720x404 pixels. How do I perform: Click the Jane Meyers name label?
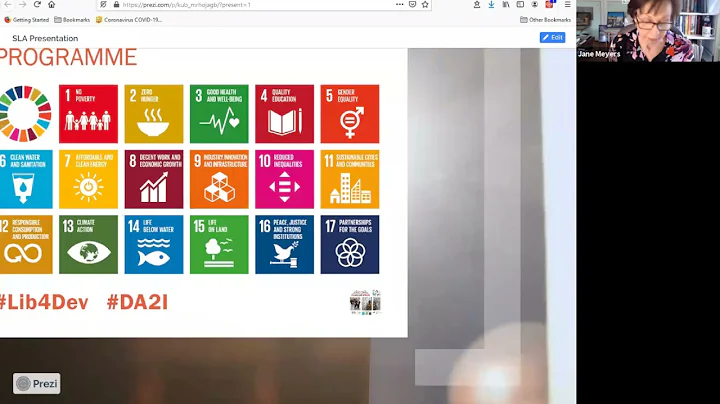tap(599, 54)
